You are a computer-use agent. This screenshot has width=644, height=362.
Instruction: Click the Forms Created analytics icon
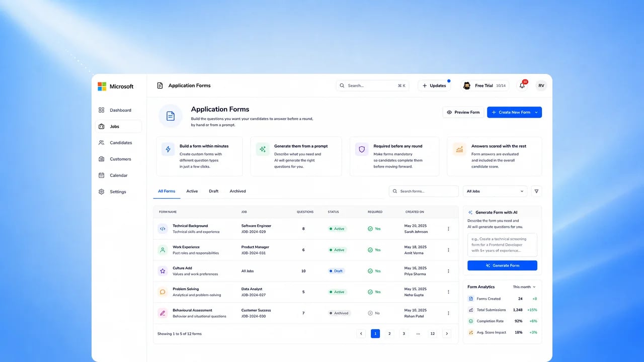[x=471, y=299]
